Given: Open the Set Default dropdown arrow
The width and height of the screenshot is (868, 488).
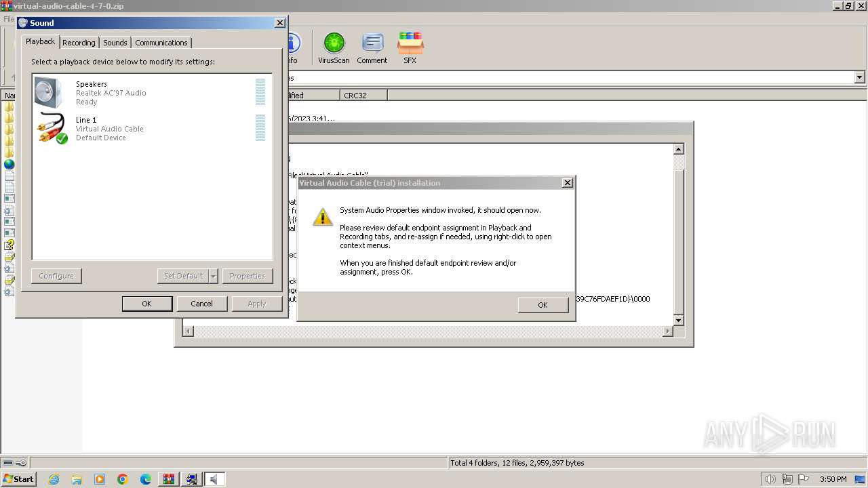Looking at the screenshot, I should click(213, 276).
